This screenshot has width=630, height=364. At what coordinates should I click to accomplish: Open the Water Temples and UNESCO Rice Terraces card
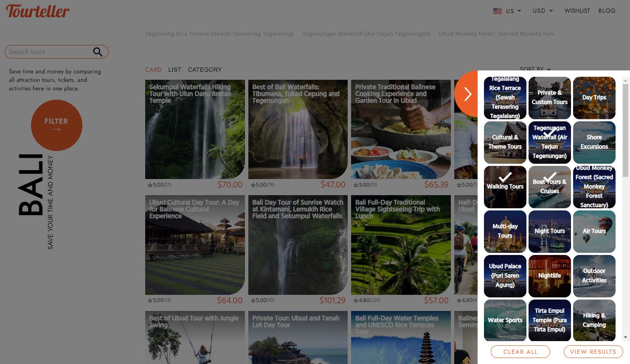[401, 337]
